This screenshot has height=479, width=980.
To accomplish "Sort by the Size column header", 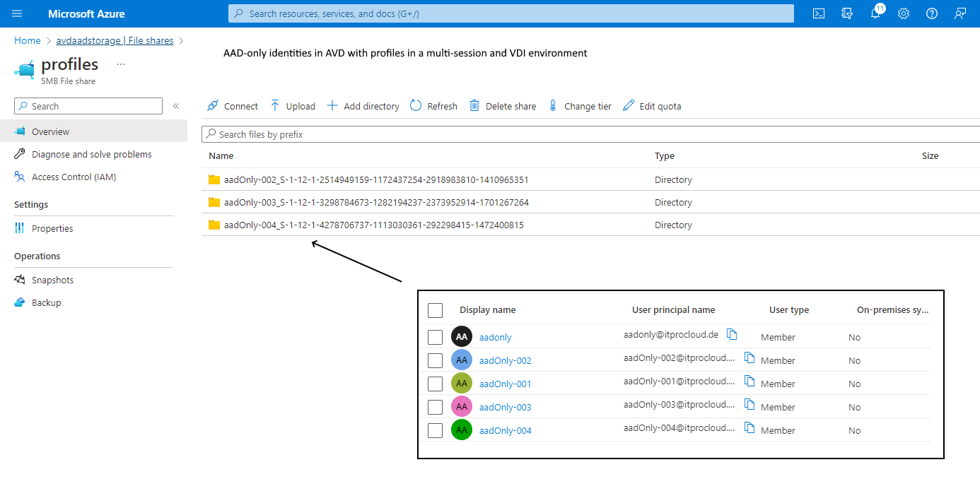I will click(931, 155).
